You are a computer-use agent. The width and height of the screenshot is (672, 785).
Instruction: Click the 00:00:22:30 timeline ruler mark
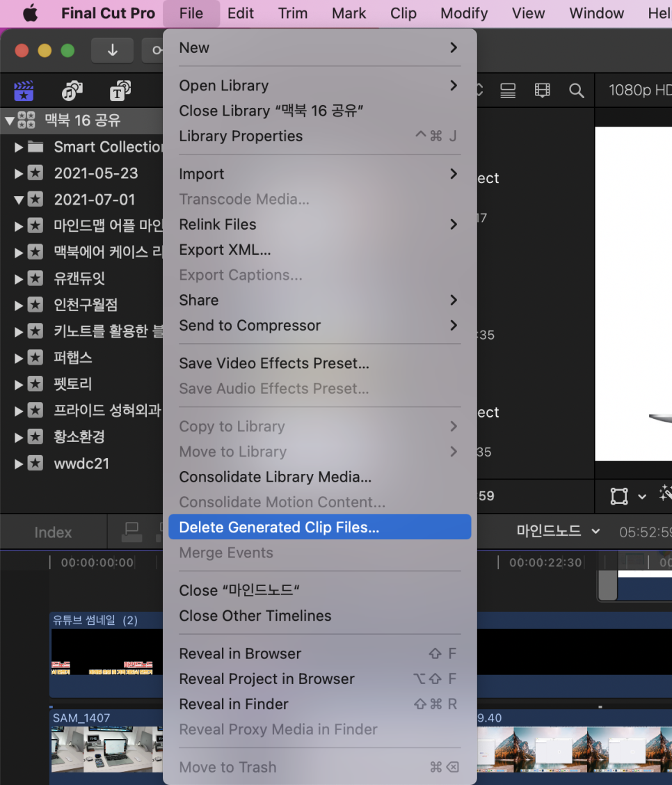[545, 563]
